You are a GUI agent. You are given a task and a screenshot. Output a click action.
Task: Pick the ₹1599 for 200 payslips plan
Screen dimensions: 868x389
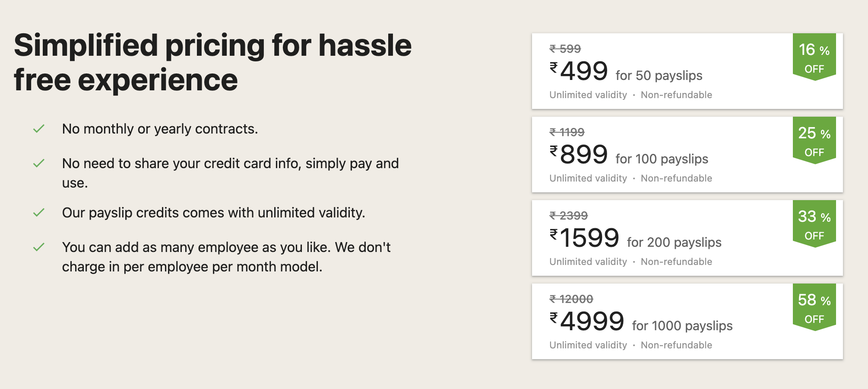(x=687, y=238)
